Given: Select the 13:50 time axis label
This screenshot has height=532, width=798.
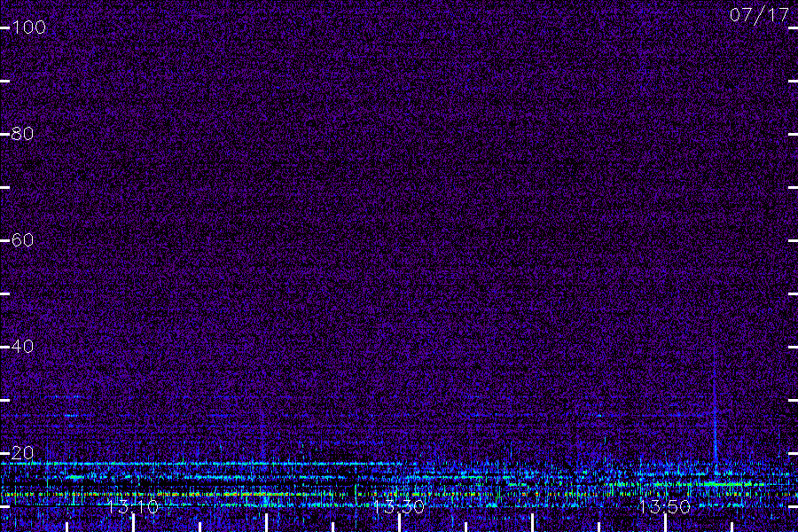Looking at the screenshot, I should click(665, 507).
